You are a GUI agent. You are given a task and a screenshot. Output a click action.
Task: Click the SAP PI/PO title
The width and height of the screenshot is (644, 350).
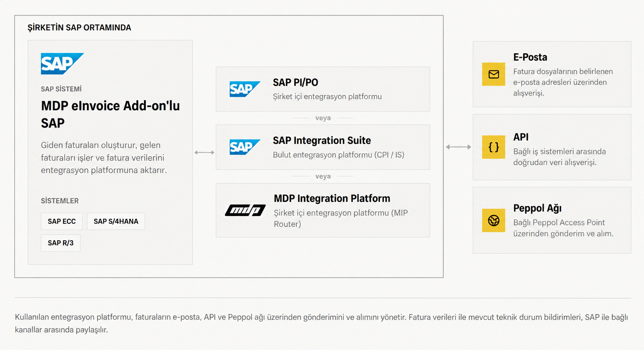point(295,82)
